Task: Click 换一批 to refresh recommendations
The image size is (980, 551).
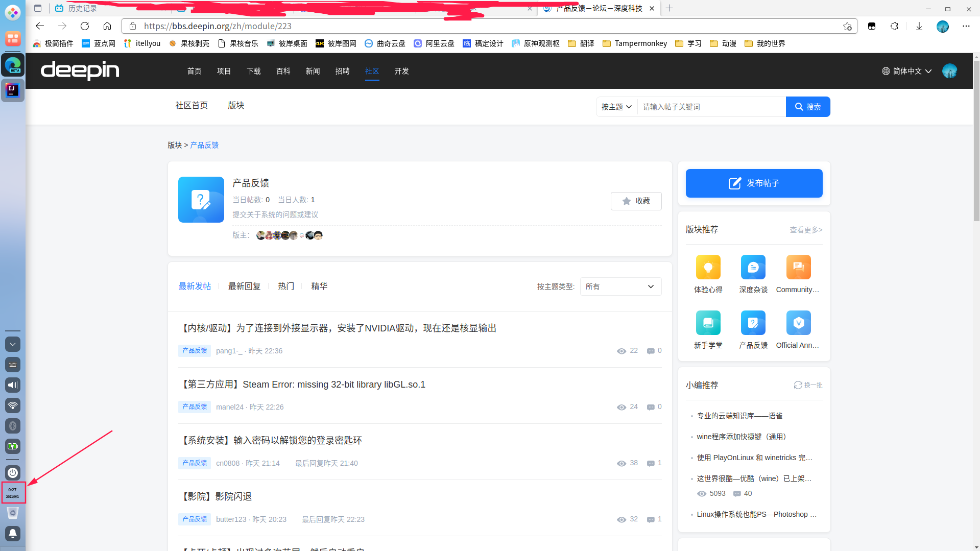Action: click(x=808, y=385)
